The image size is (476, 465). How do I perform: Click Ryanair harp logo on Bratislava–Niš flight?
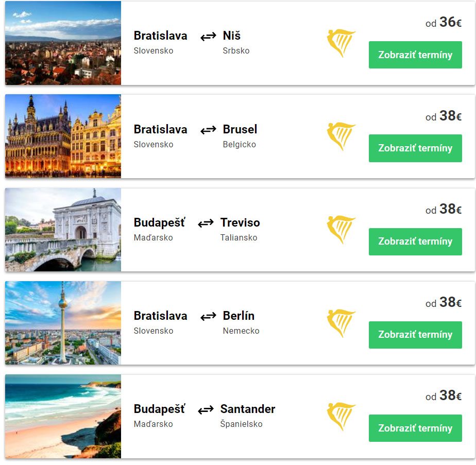(x=341, y=43)
